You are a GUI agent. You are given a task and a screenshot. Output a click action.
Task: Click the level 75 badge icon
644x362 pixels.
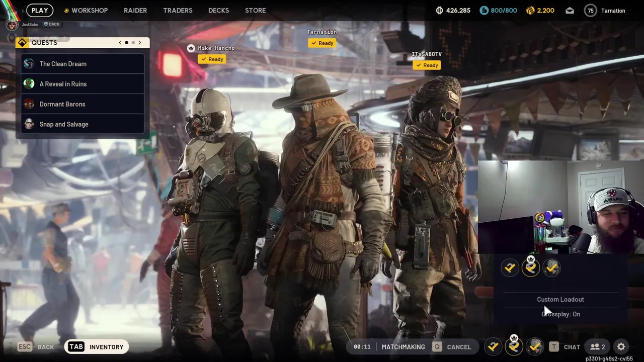pos(591,10)
